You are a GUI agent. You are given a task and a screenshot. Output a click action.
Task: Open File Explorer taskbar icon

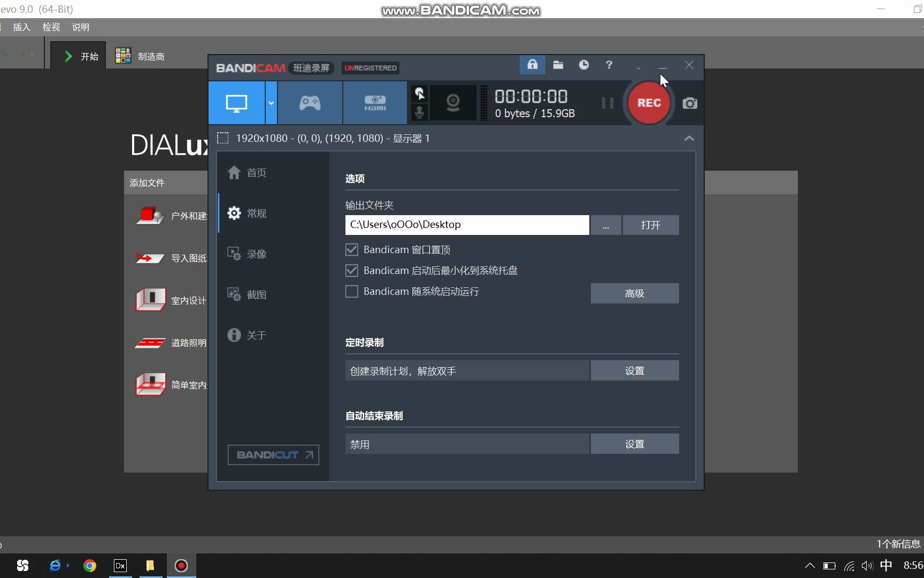pyautogui.click(x=150, y=566)
